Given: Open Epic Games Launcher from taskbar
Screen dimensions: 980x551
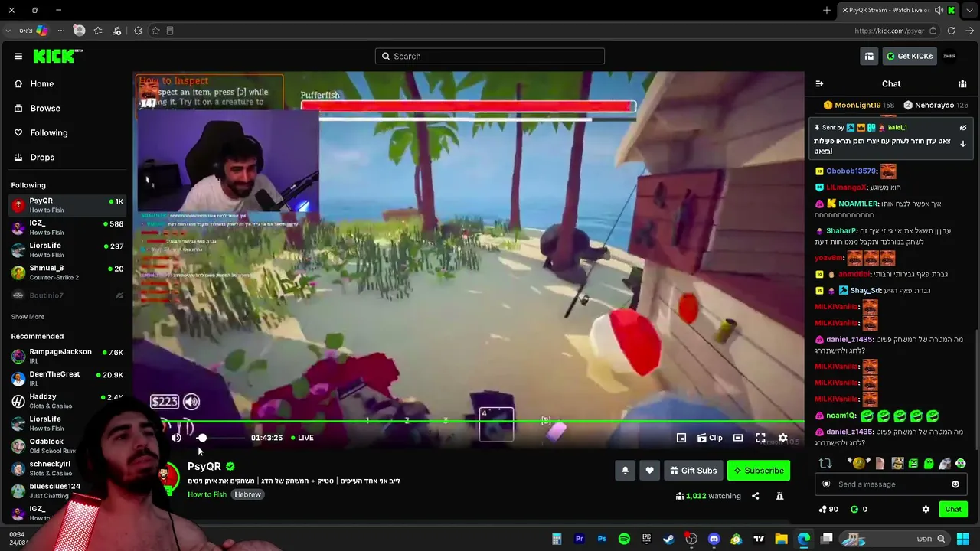Looking at the screenshot, I should point(646,540).
